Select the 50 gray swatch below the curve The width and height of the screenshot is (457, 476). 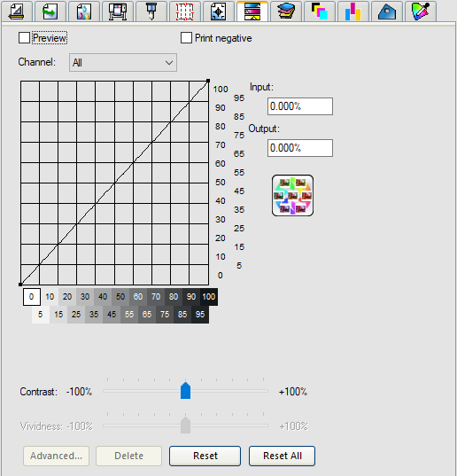coord(120,297)
